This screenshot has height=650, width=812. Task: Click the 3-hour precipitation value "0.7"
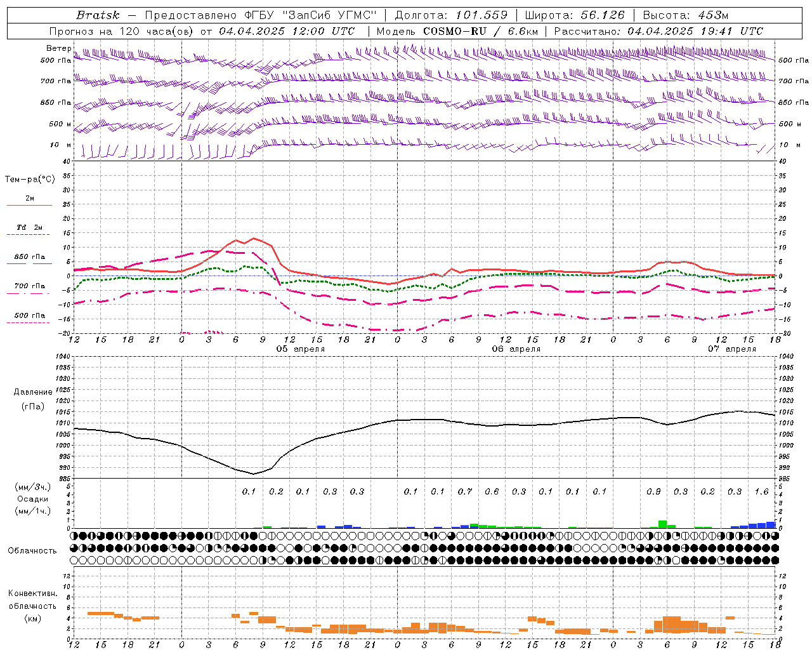(465, 491)
